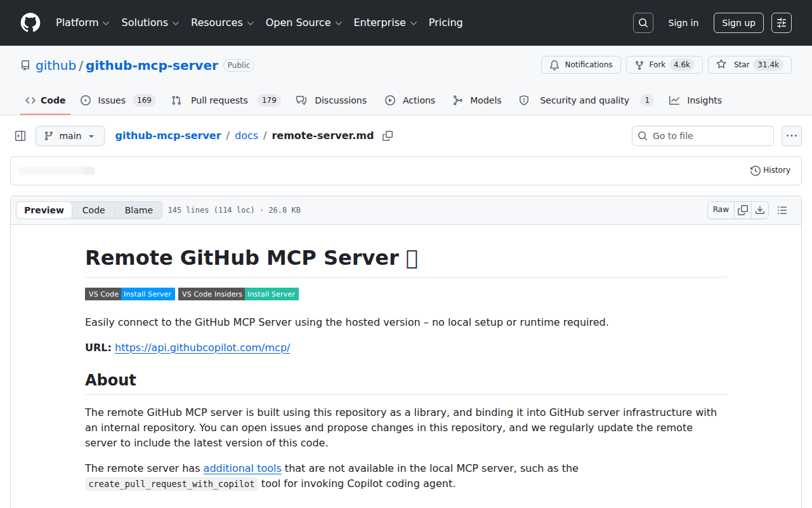The height and width of the screenshot is (508, 812).
Task: Focus the Go to file search field
Action: pos(703,136)
